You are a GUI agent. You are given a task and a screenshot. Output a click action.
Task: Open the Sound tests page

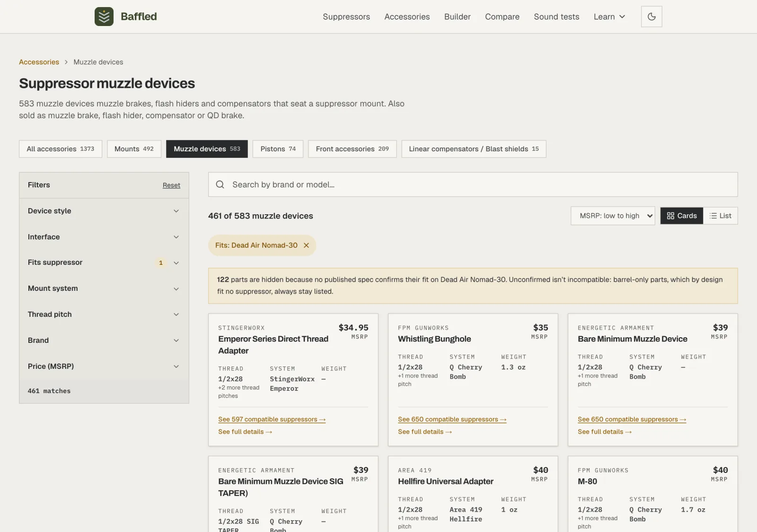pyautogui.click(x=556, y=17)
